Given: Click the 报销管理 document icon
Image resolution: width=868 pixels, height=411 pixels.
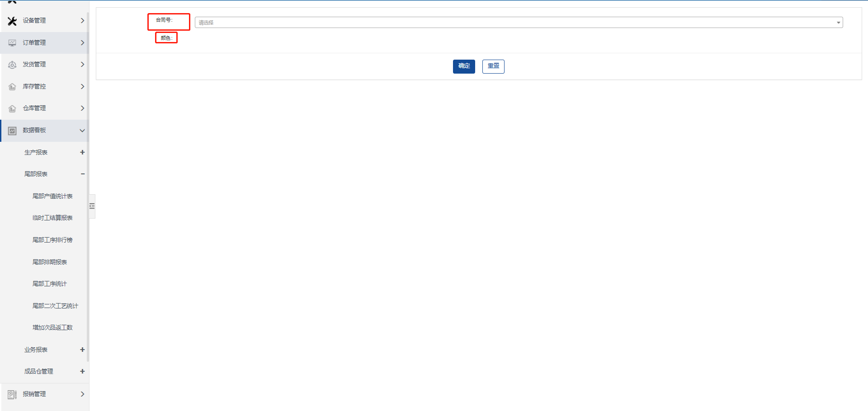Looking at the screenshot, I should point(12,394).
